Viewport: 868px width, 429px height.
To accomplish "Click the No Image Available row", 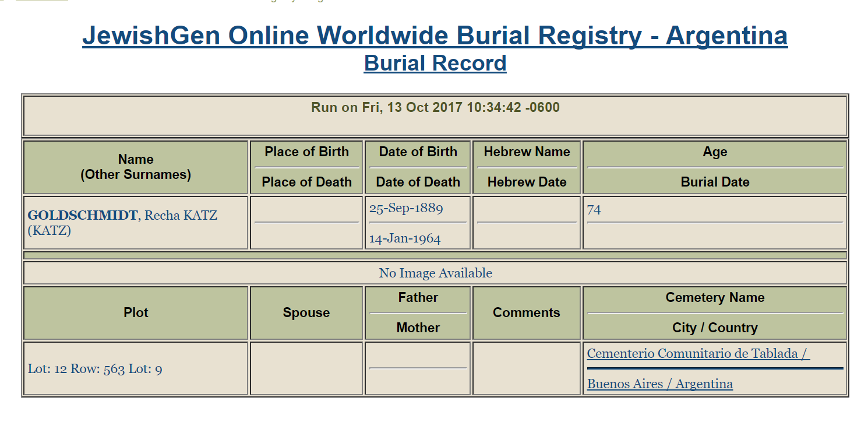I will [x=435, y=273].
